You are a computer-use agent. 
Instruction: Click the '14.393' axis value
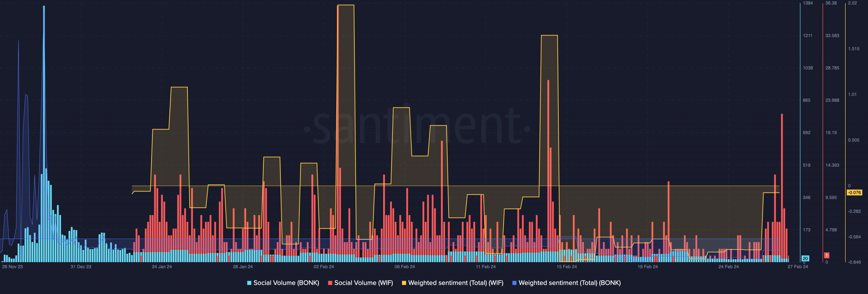[x=832, y=165]
